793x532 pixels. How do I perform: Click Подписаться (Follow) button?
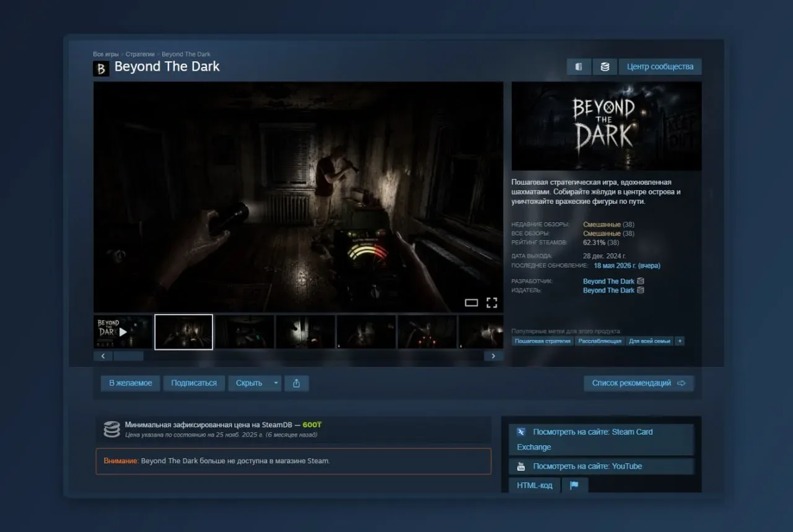(x=194, y=383)
